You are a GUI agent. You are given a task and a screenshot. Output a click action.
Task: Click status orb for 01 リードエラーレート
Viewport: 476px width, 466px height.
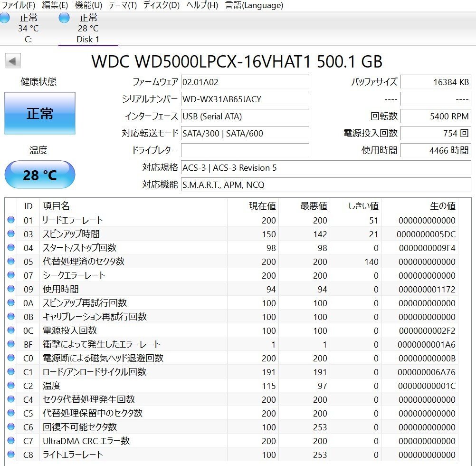11,220
